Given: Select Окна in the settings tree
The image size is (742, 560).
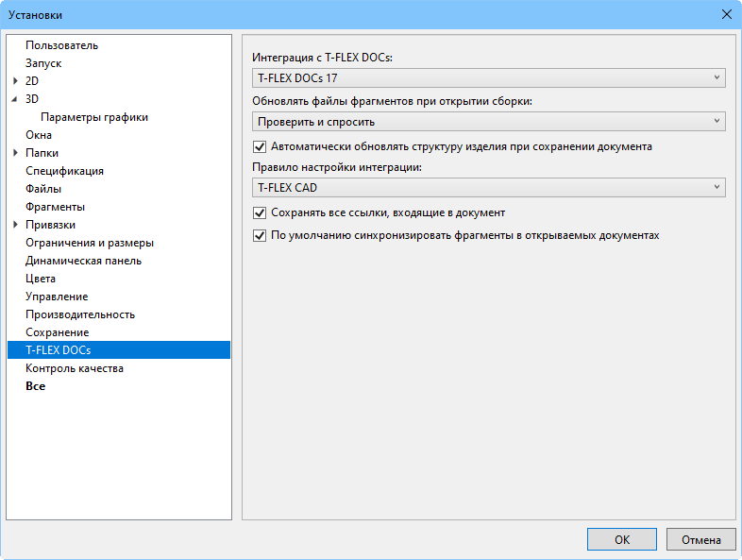Looking at the screenshot, I should (39, 135).
